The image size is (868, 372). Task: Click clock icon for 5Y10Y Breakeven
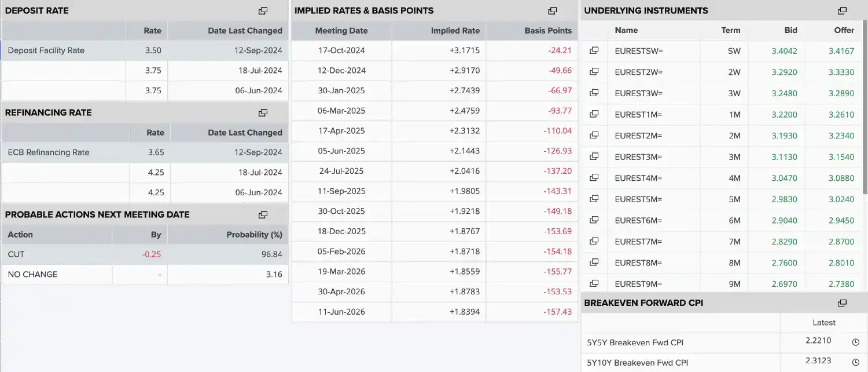coord(856,363)
